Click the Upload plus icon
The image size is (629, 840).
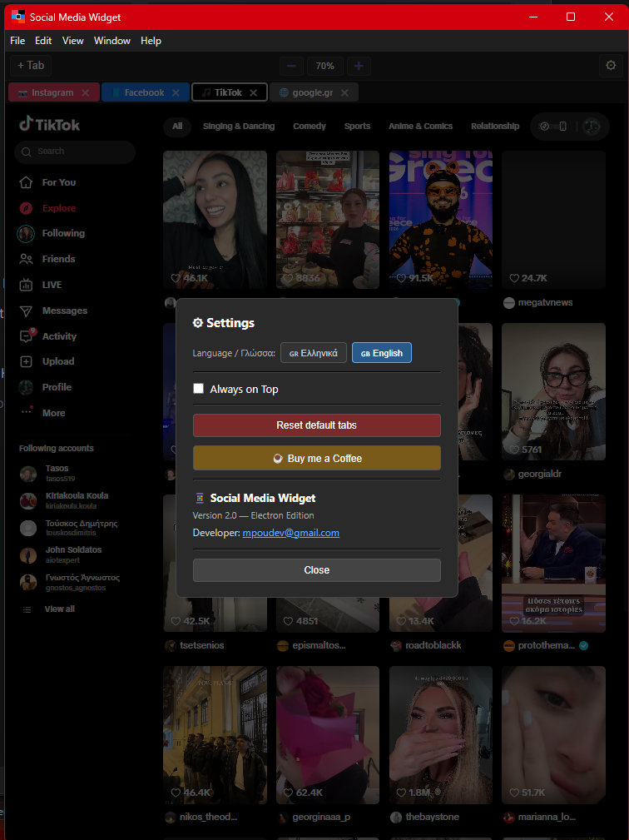point(26,361)
